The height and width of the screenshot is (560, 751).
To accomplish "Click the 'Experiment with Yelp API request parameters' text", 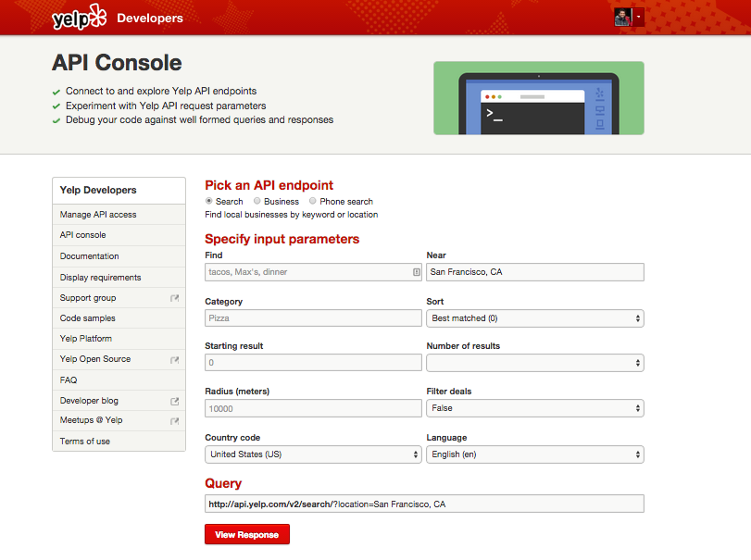I will click(166, 106).
